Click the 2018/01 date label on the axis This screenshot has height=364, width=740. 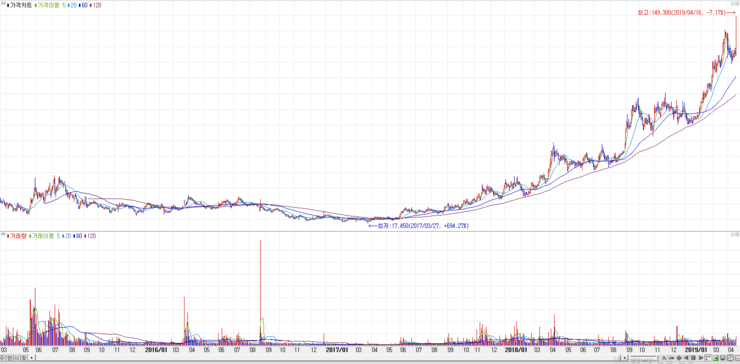click(x=515, y=350)
